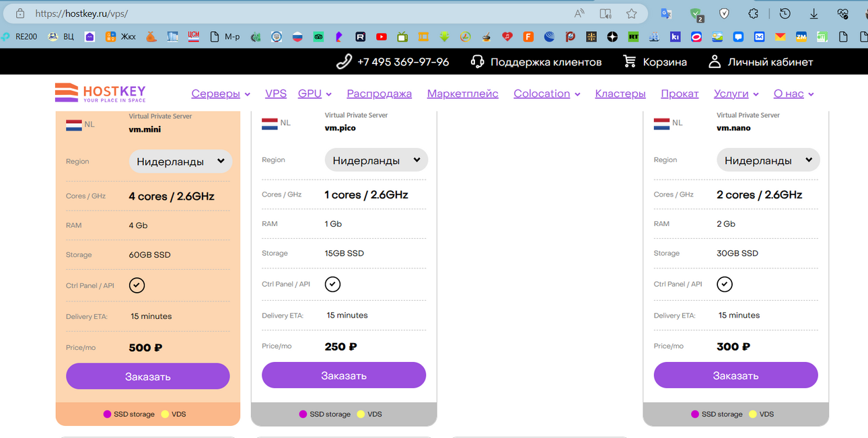Open the М-р bookmark
868x438 pixels.
point(225,37)
